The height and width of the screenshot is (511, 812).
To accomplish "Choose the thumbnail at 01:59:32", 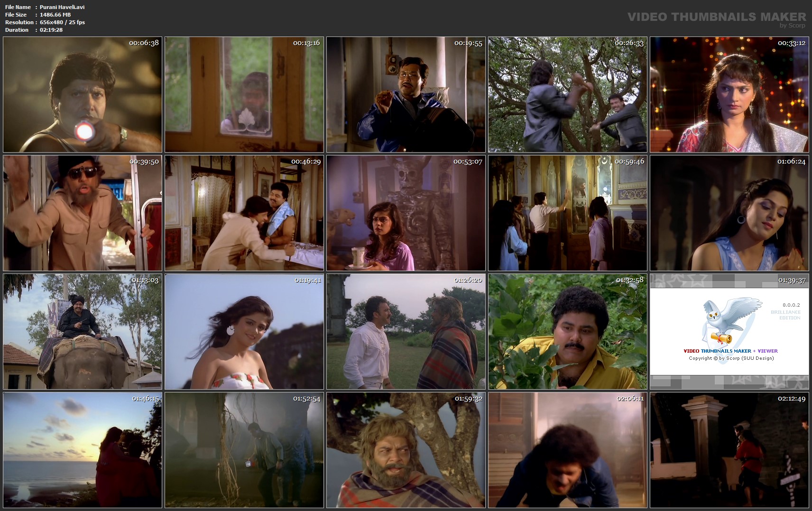I will pyautogui.click(x=406, y=450).
